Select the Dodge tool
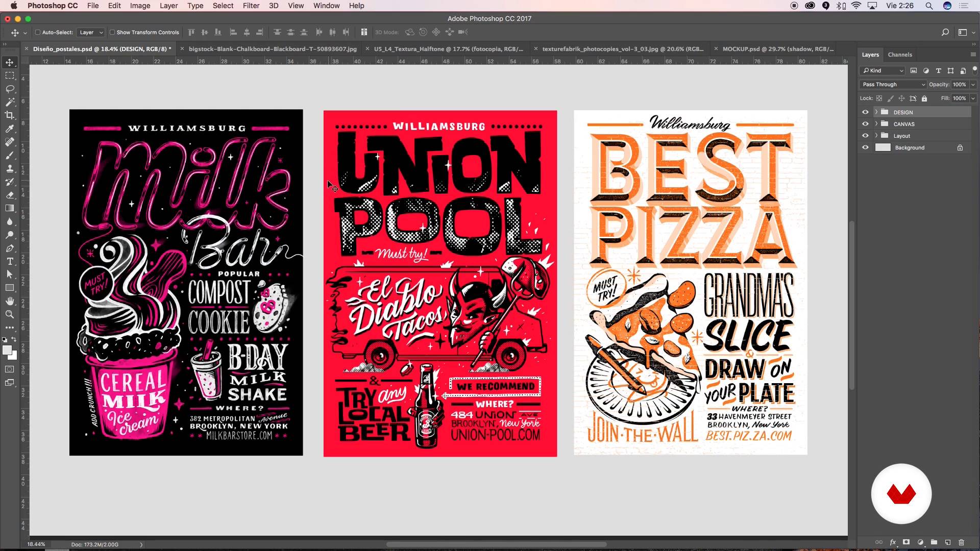980x551 pixels. click(10, 235)
